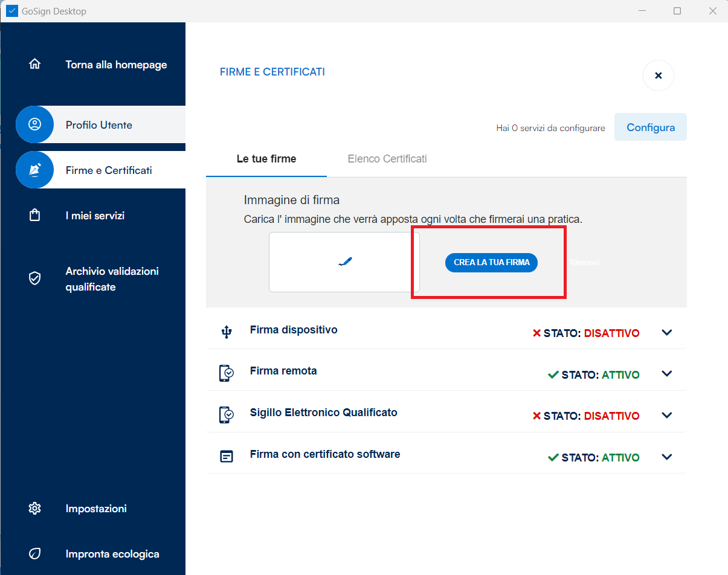Select the Le tue firme tab
This screenshot has width=728, height=575.
266,159
